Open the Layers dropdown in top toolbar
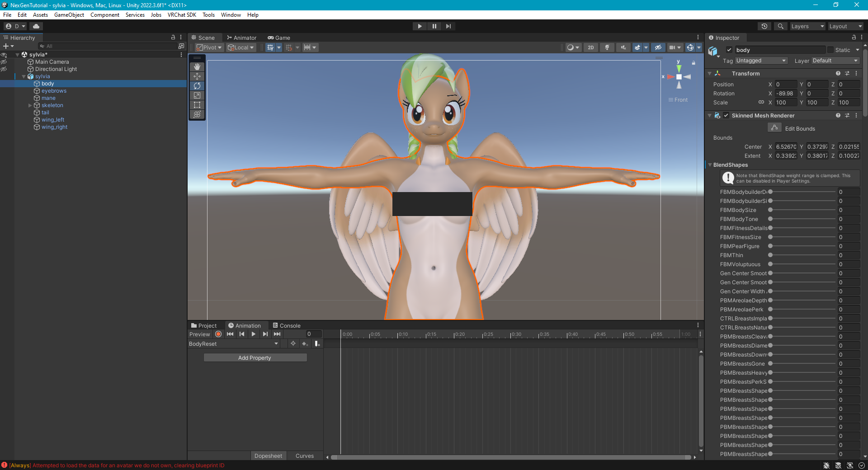Screen dimensions: 868x470 click(807, 26)
